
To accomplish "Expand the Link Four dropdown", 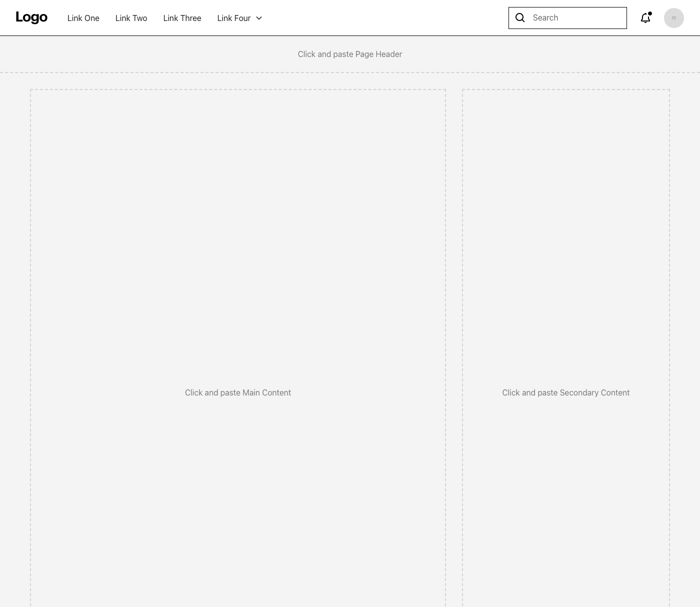I will [239, 18].
